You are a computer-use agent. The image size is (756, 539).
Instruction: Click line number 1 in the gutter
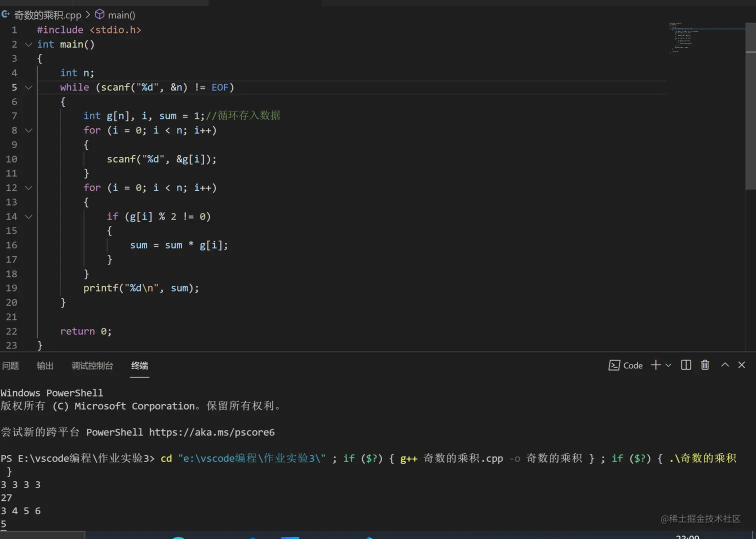click(14, 30)
